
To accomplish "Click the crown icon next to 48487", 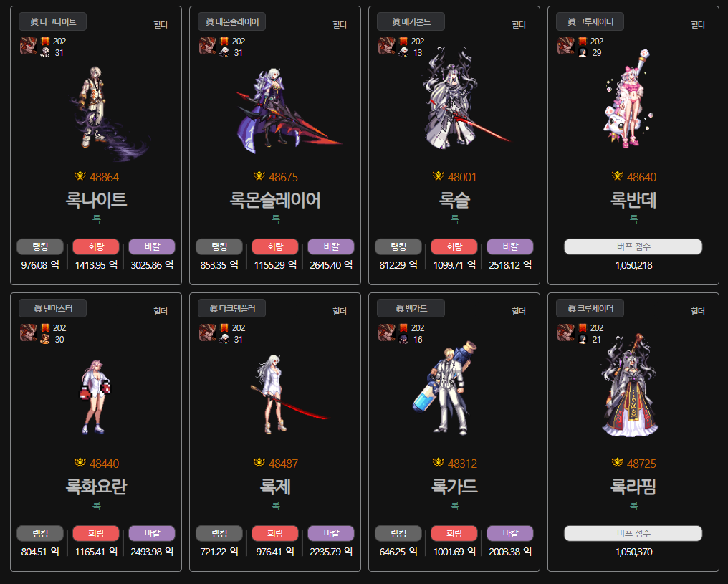I will click(259, 462).
